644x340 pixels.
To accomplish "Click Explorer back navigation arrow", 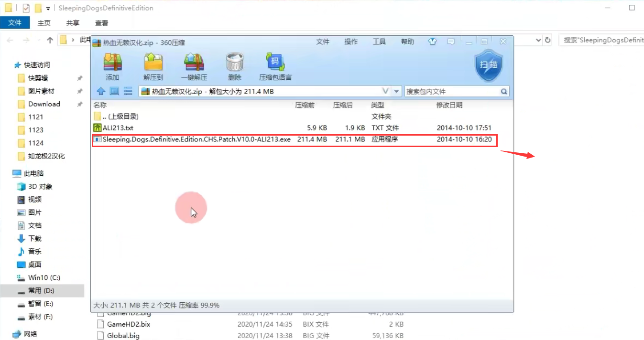I will coord(10,40).
